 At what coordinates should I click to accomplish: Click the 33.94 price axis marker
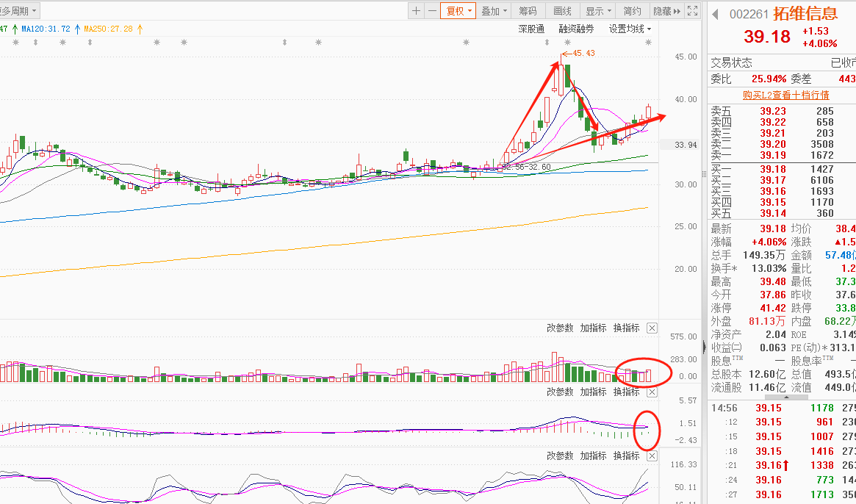click(686, 145)
